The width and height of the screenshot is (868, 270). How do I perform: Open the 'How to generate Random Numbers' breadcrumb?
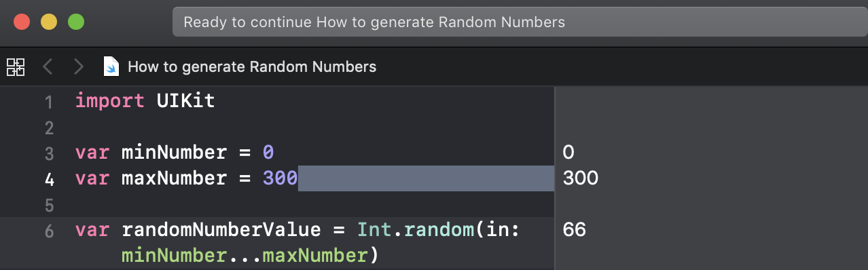(x=252, y=66)
